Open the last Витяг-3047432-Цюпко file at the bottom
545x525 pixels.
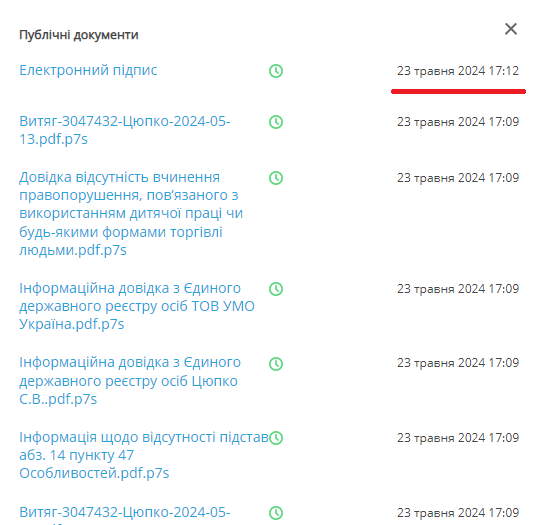point(124,515)
